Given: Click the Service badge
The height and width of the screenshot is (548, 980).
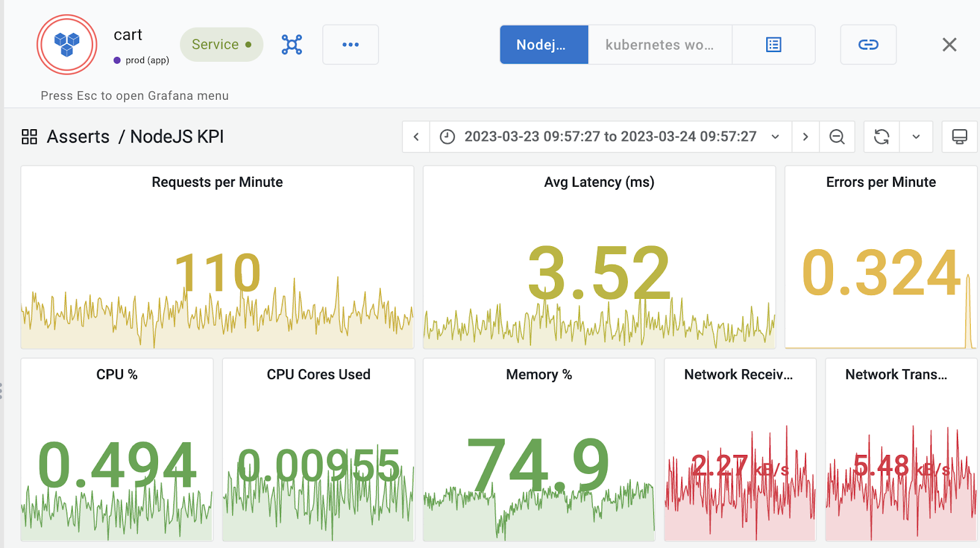Looking at the screenshot, I should point(221,45).
